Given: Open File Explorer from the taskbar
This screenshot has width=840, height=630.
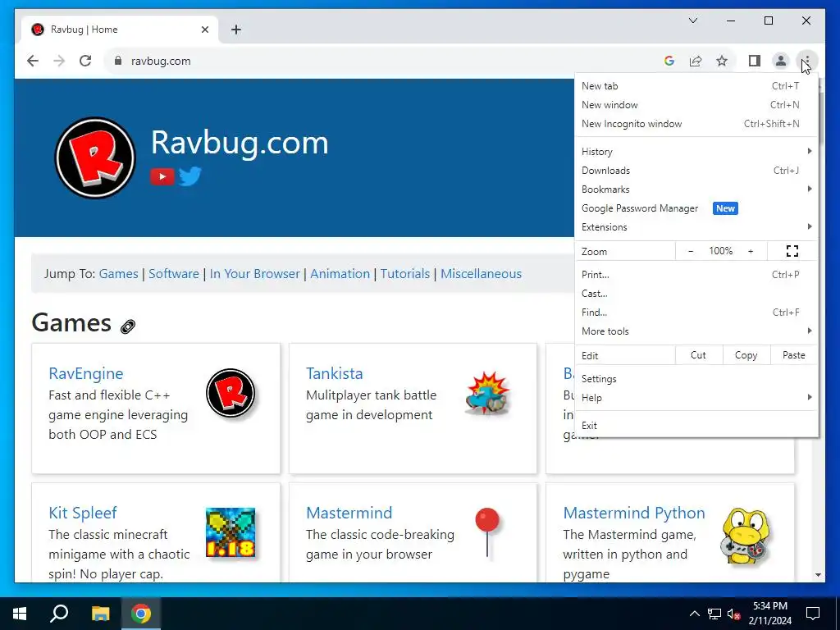Looking at the screenshot, I should tap(100, 614).
